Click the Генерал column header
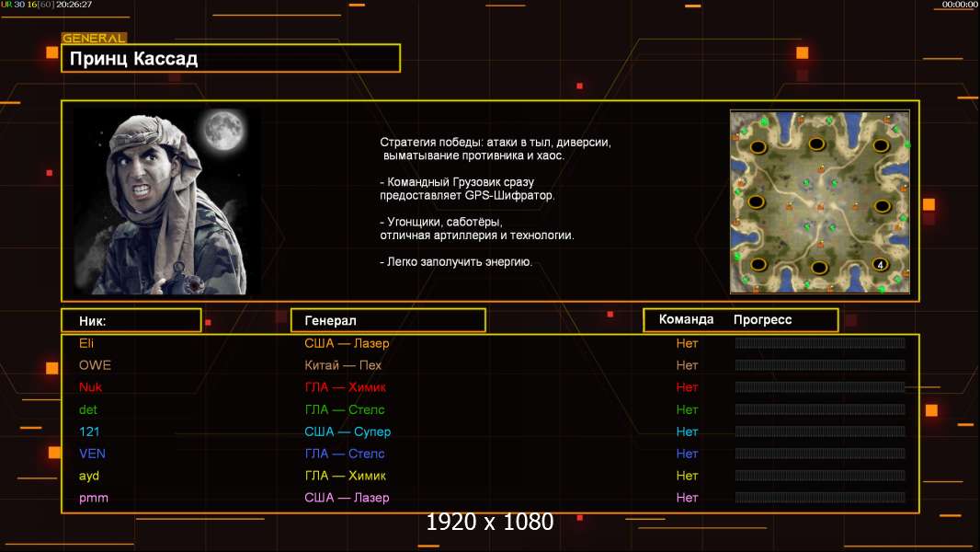Viewport: 980px width, 552px height. [388, 320]
